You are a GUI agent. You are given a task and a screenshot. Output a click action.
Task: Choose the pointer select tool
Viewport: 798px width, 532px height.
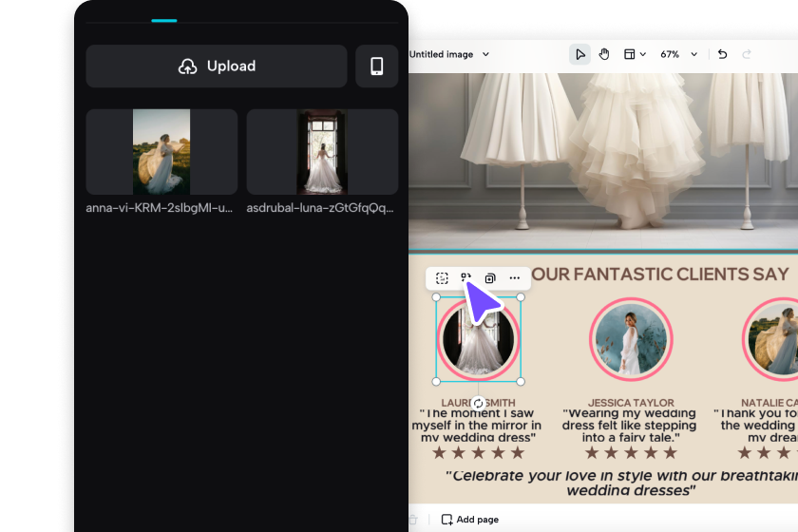pos(579,54)
